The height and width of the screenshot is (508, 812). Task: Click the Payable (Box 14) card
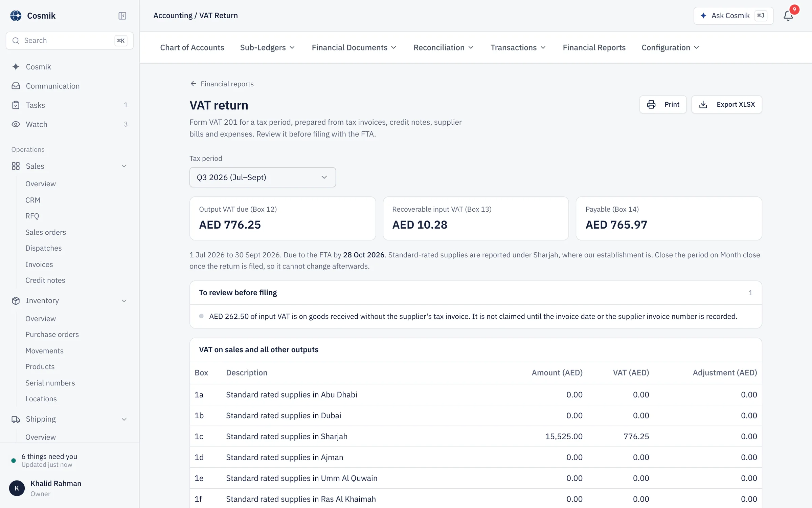pos(669,218)
